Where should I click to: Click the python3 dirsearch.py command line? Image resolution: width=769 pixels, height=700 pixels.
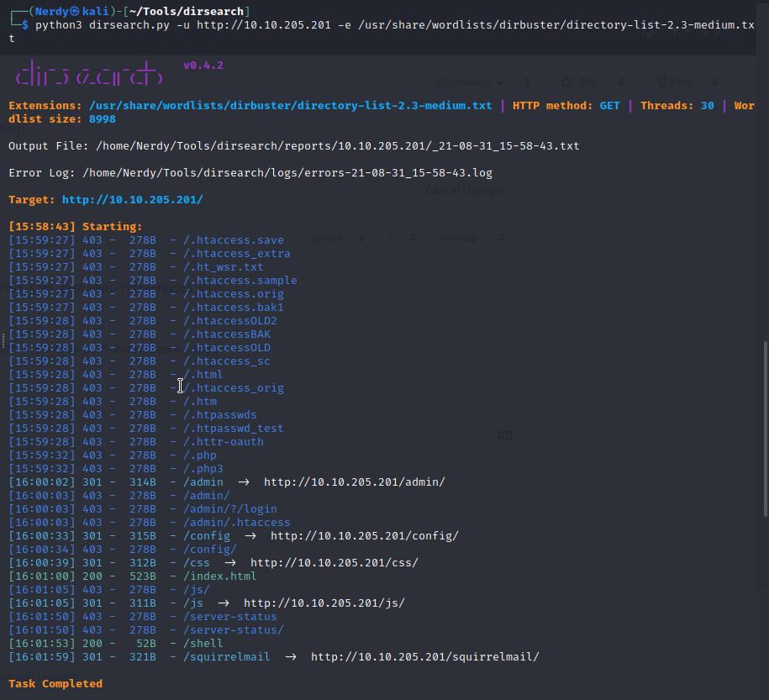pos(382,31)
